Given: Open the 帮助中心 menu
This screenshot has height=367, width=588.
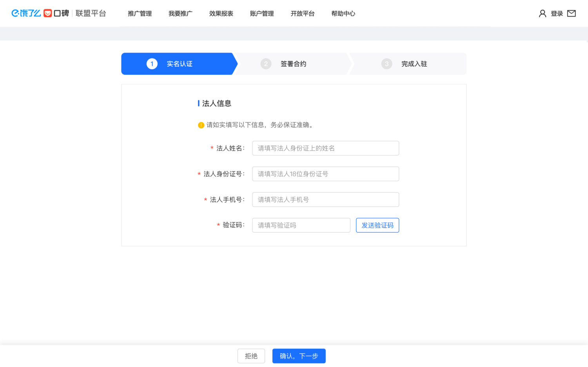Looking at the screenshot, I should [x=343, y=14].
